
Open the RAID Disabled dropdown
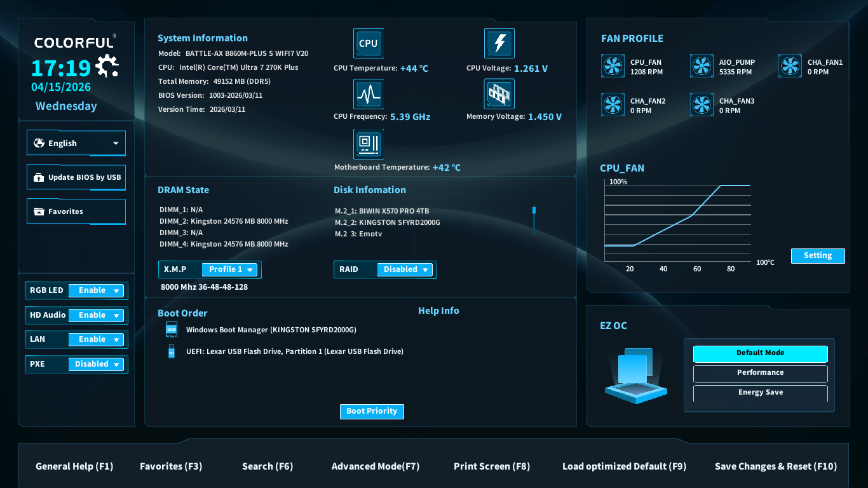coord(405,269)
